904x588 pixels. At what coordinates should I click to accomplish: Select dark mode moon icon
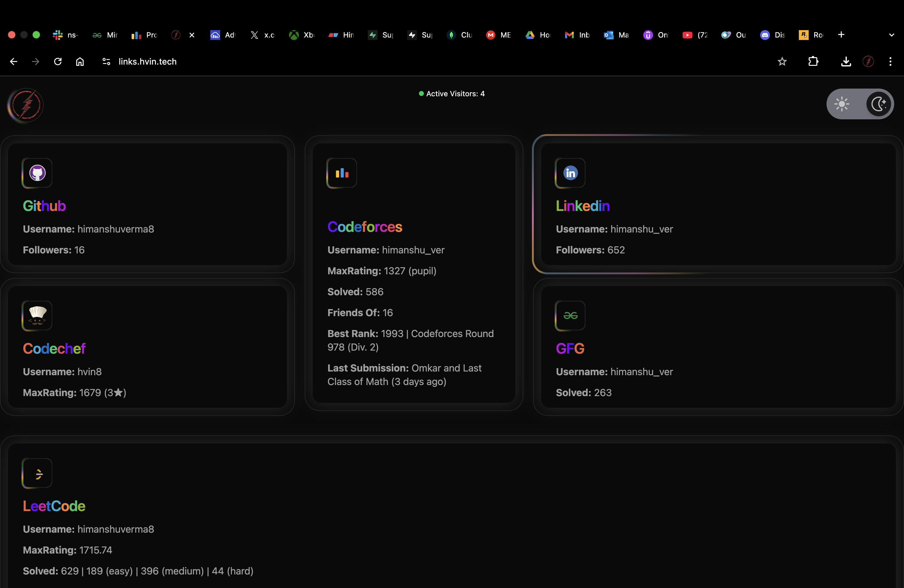(x=878, y=104)
